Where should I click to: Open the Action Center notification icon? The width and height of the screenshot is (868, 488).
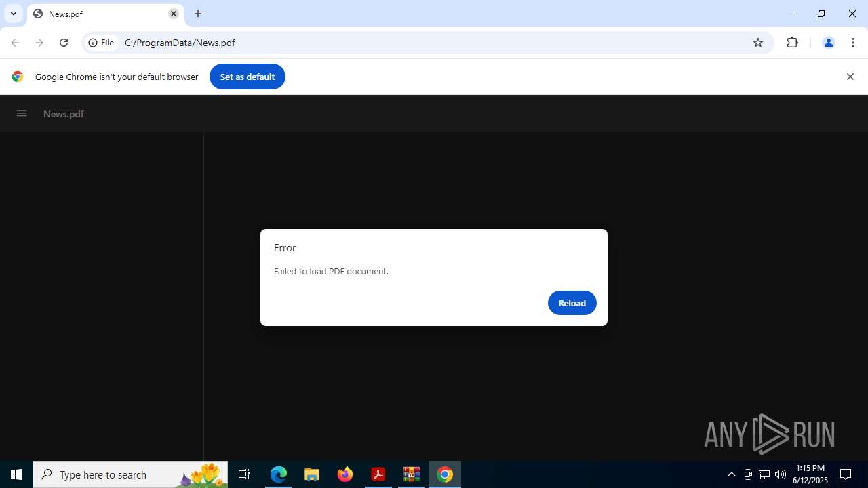click(x=846, y=474)
